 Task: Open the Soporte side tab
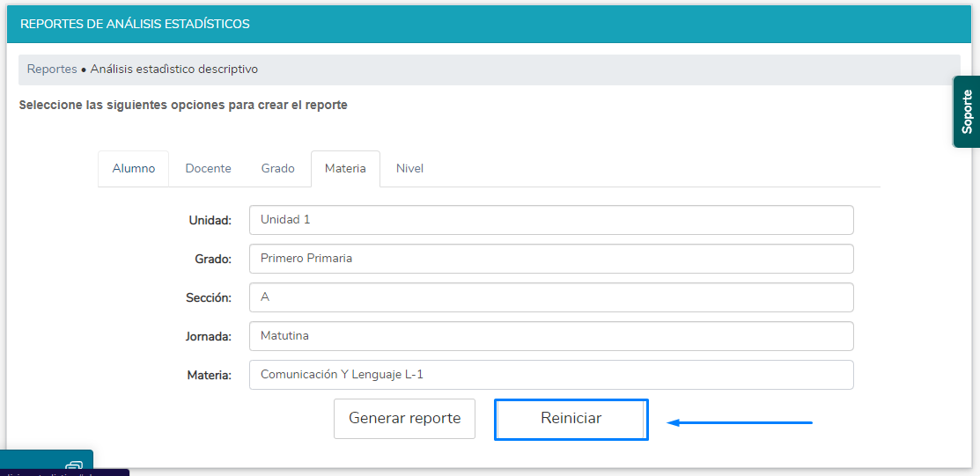[966, 112]
